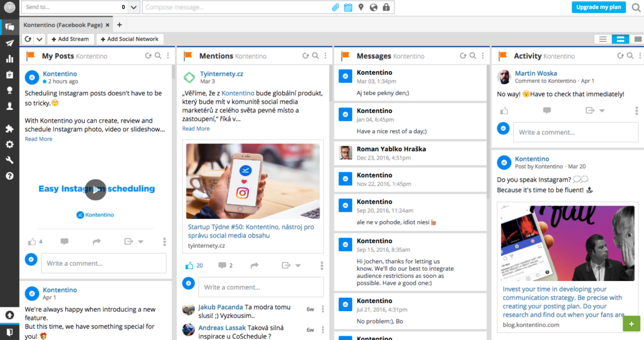Switch to compact stream view
644x340 pixels.
603,39
